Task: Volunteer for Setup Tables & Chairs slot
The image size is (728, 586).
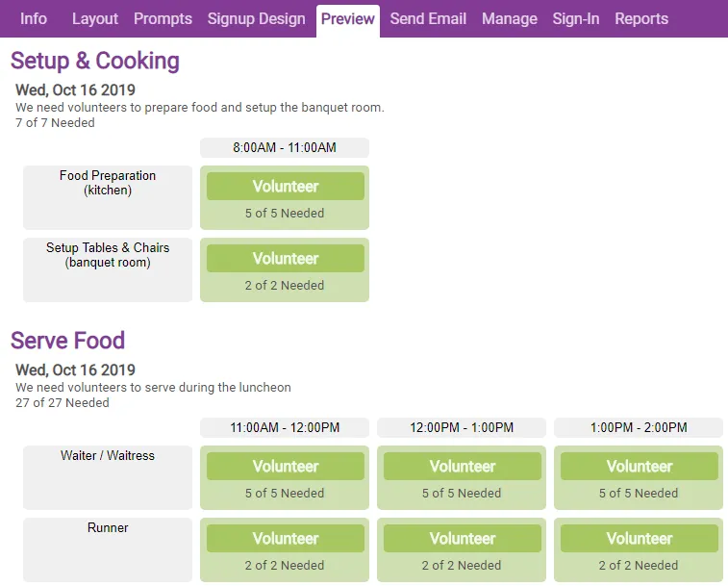Action: [286, 259]
